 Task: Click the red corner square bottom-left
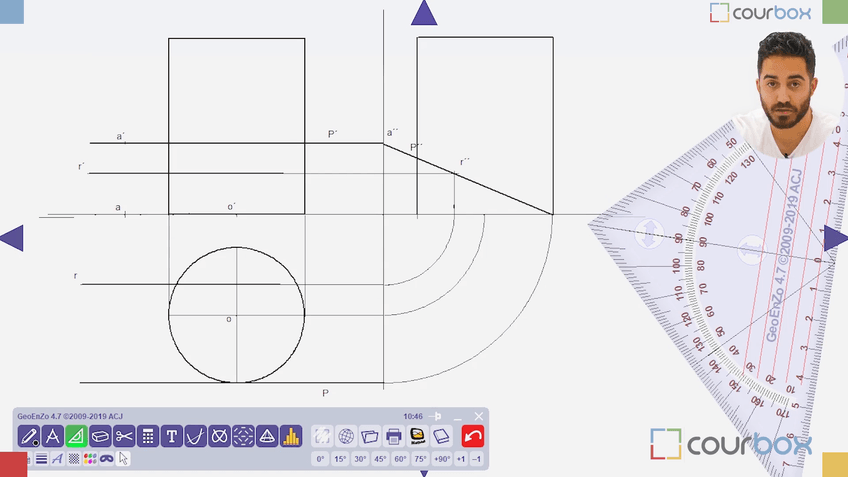13,465
